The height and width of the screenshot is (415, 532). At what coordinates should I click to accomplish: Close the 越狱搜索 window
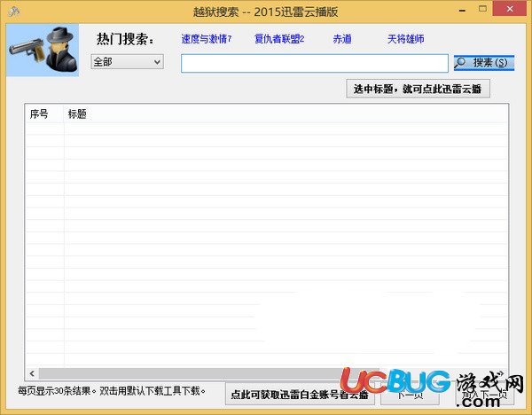pyautogui.click(x=510, y=9)
